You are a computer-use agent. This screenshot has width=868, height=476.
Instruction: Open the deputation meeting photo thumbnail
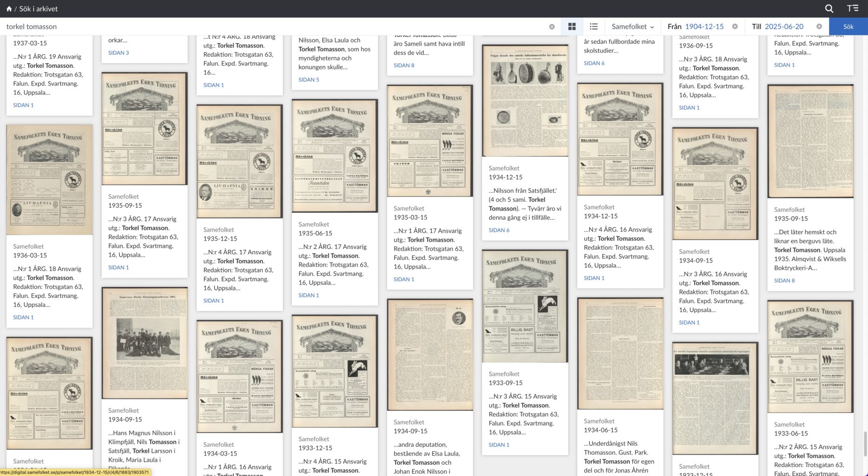pos(715,398)
